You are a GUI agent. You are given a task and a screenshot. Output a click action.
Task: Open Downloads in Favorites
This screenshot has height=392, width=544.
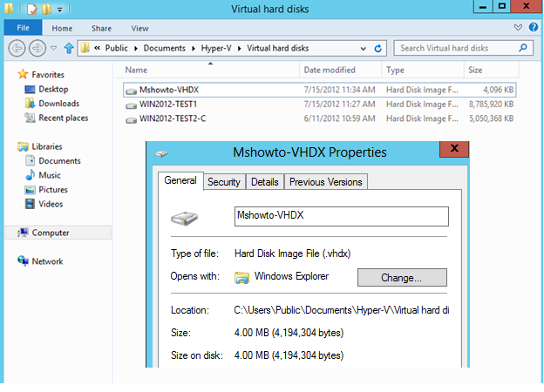click(59, 104)
